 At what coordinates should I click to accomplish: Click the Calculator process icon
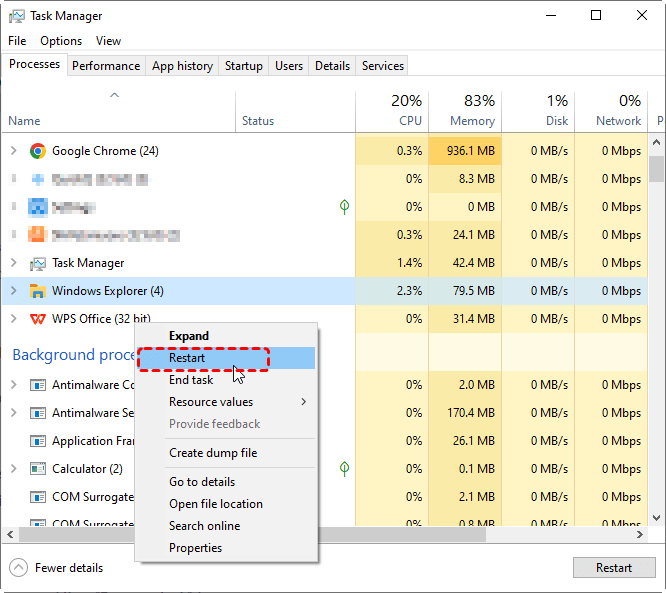click(x=38, y=469)
